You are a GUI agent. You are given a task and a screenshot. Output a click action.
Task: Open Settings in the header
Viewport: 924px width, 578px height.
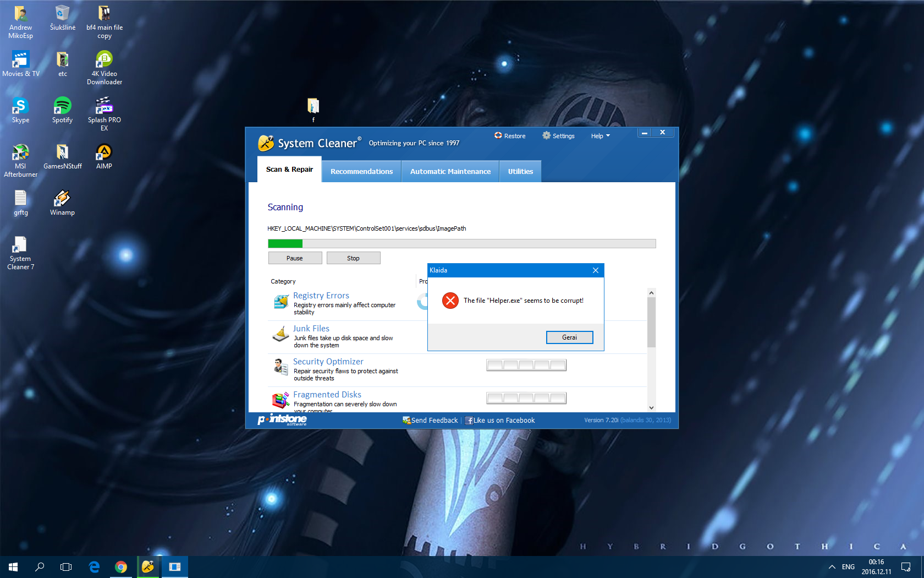[x=558, y=136]
